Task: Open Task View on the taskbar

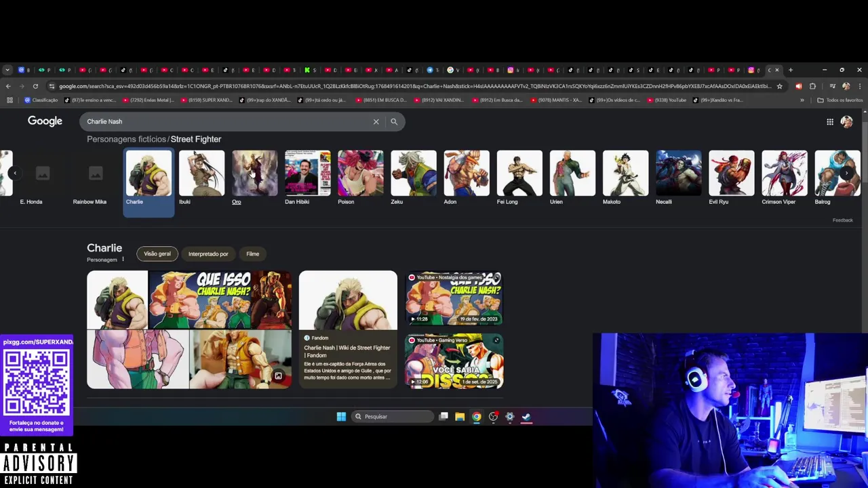Action: click(443, 417)
